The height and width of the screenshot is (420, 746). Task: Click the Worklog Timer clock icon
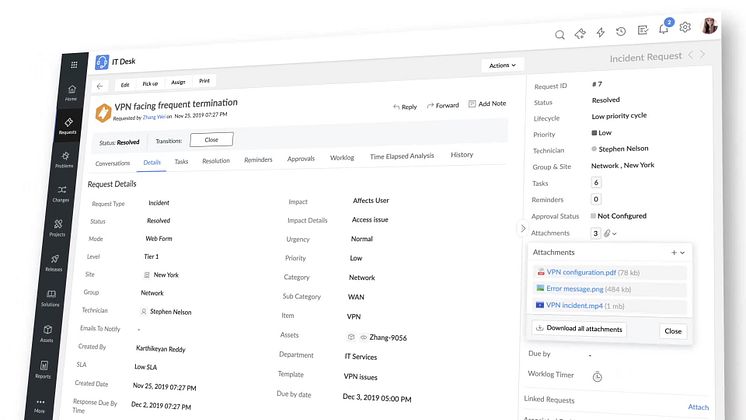[597, 376]
